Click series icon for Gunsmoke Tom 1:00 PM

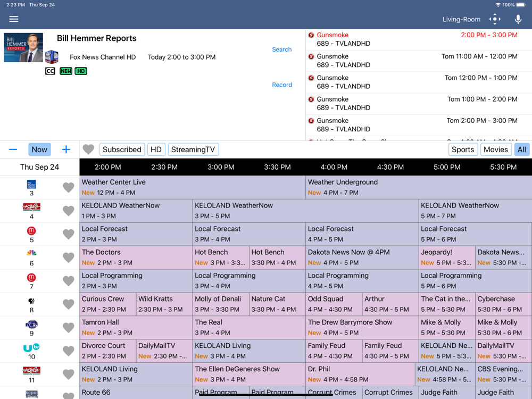point(311,99)
